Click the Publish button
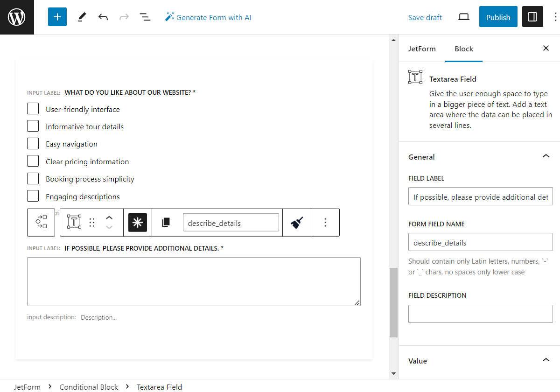The height and width of the screenshot is (392, 560). [498, 17]
